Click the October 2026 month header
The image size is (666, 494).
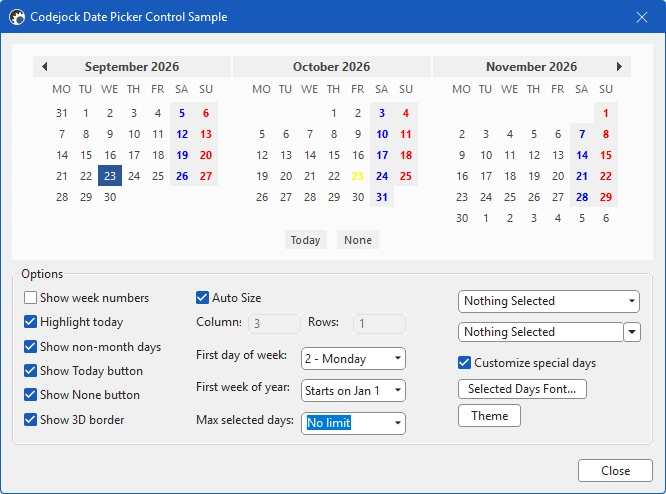[331, 67]
